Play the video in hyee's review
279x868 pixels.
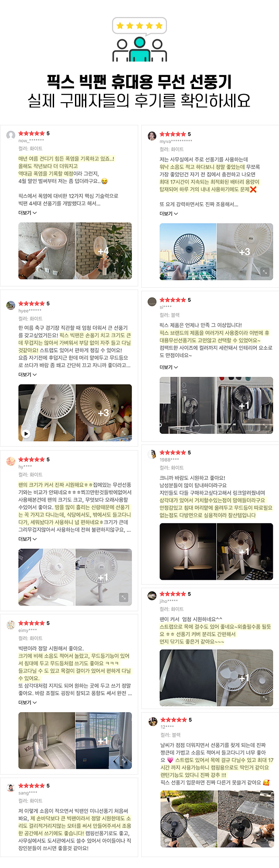pyautogui.click(x=26, y=434)
